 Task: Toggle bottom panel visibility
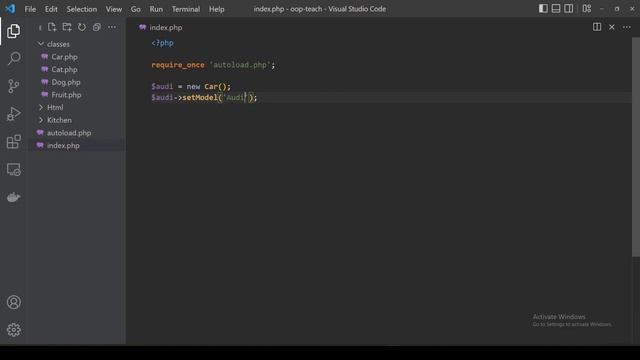pos(556,9)
